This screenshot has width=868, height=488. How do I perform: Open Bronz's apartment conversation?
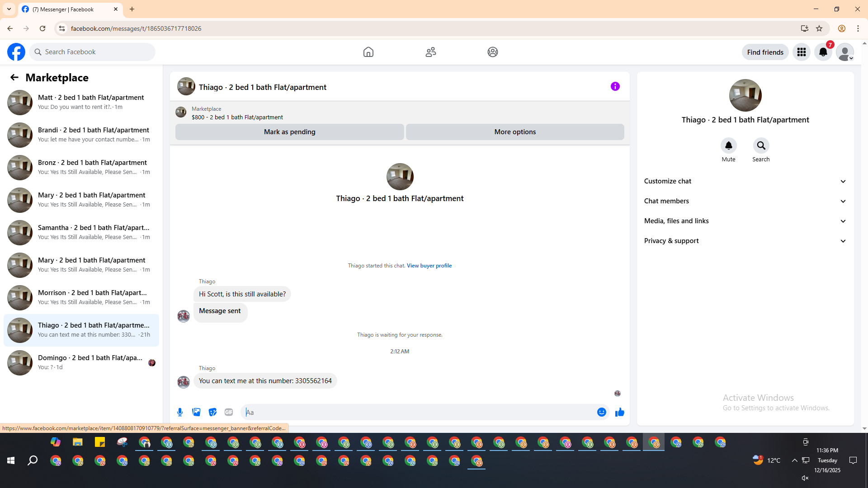click(81, 168)
